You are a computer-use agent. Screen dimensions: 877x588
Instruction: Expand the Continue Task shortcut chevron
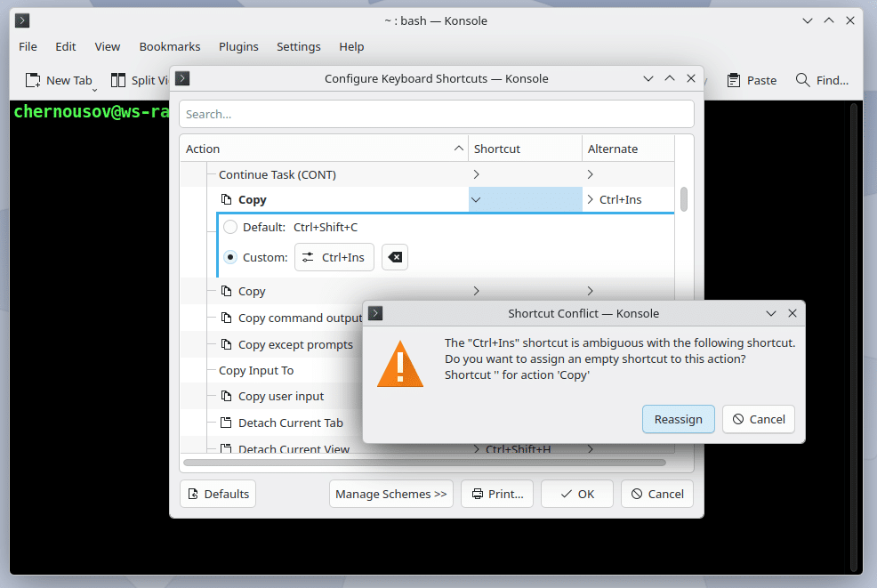477,174
